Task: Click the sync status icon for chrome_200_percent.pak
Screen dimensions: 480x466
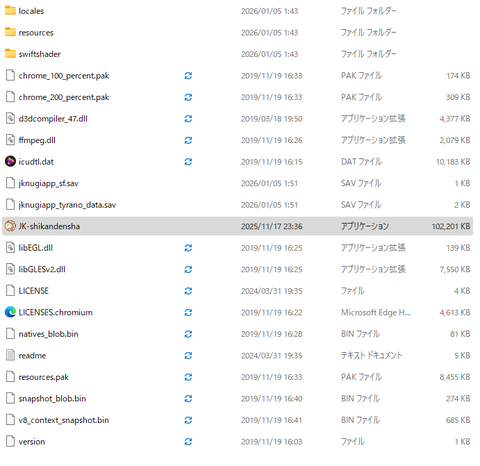Action: pos(188,97)
